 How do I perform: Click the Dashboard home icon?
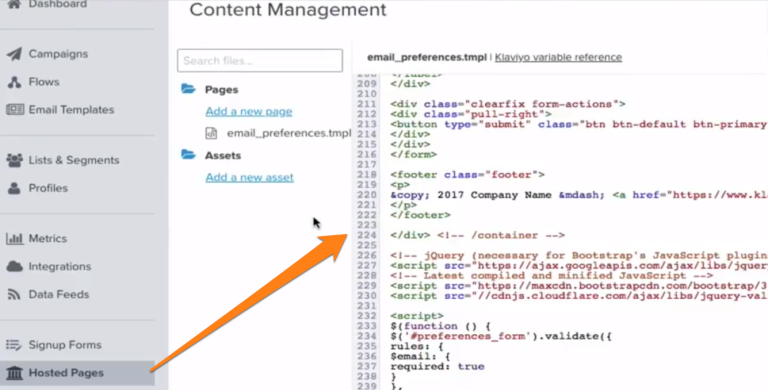pyautogui.click(x=14, y=4)
